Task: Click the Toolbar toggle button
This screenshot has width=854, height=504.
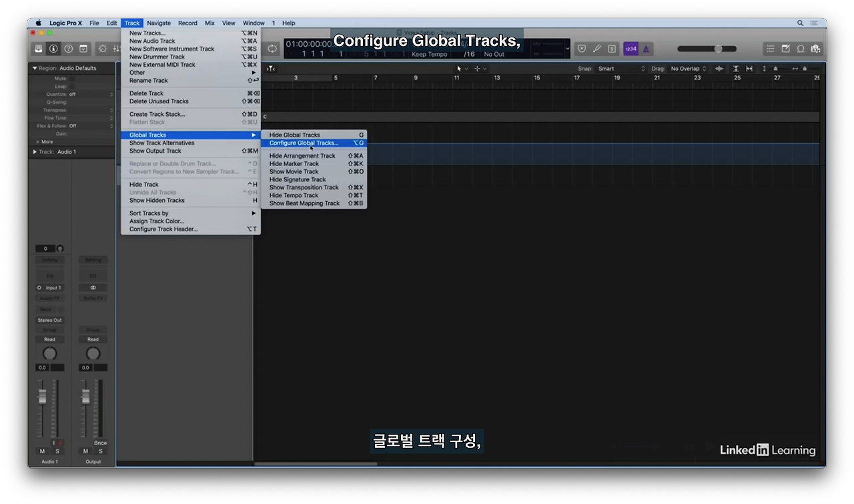Action: 83,49
